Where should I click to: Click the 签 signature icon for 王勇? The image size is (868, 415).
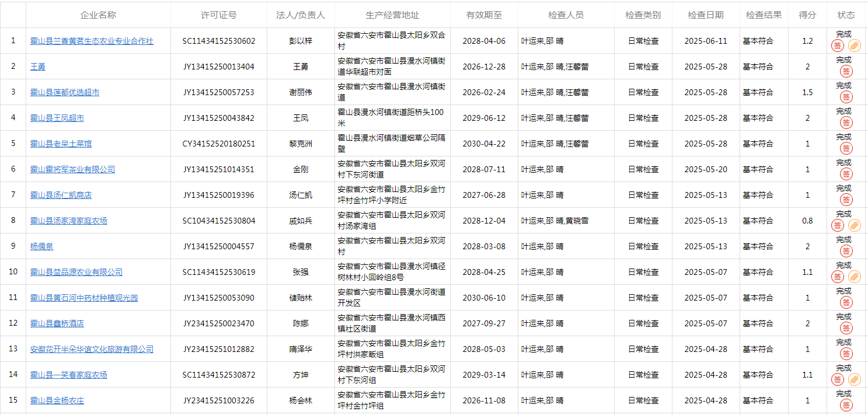click(x=846, y=71)
